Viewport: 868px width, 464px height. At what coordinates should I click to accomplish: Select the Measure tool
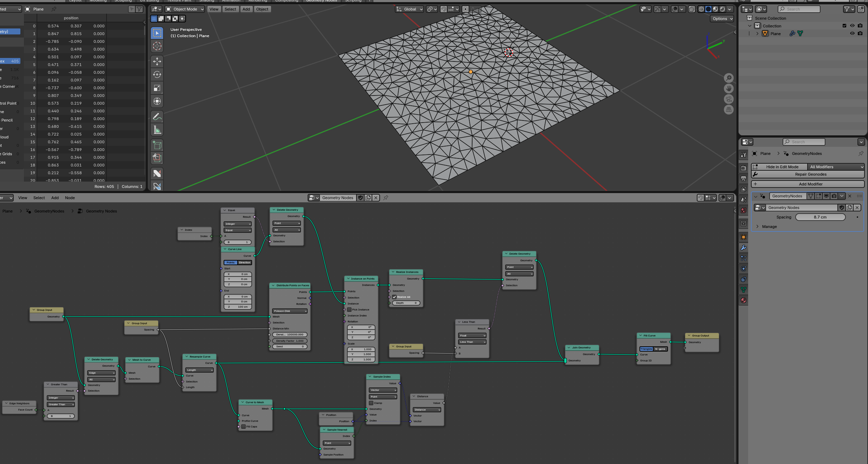[157, 130]
